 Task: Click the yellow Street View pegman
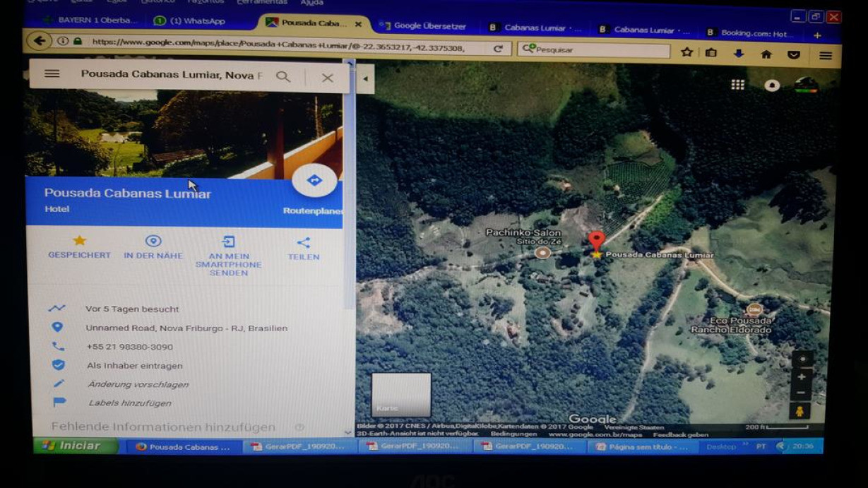pos(799,411)
